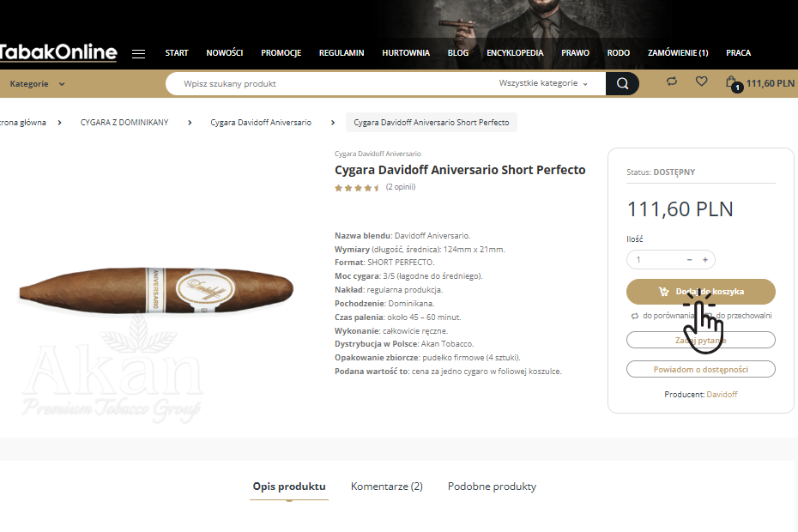
Task: Increase quantity with plus button
Action: click(705, 259)
